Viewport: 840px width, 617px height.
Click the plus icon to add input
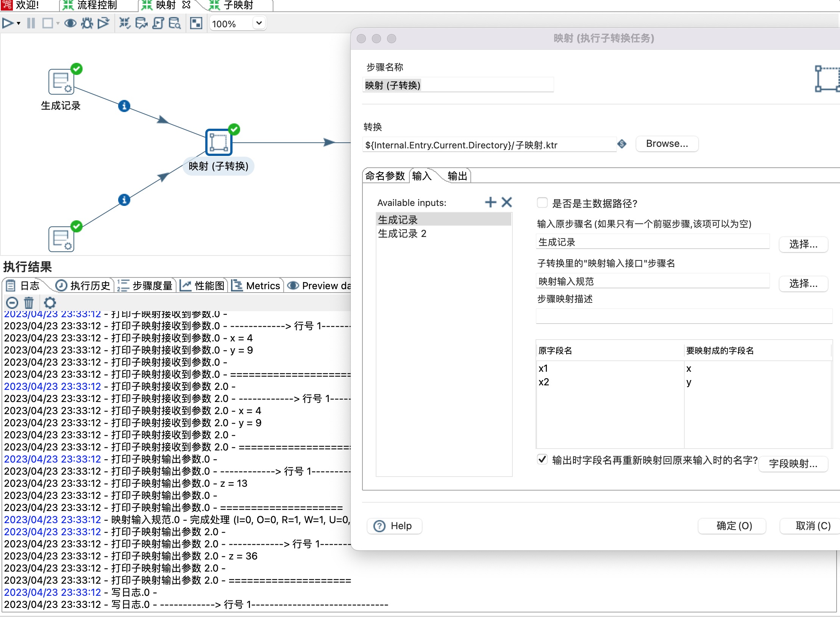click(x=490, y=202)
